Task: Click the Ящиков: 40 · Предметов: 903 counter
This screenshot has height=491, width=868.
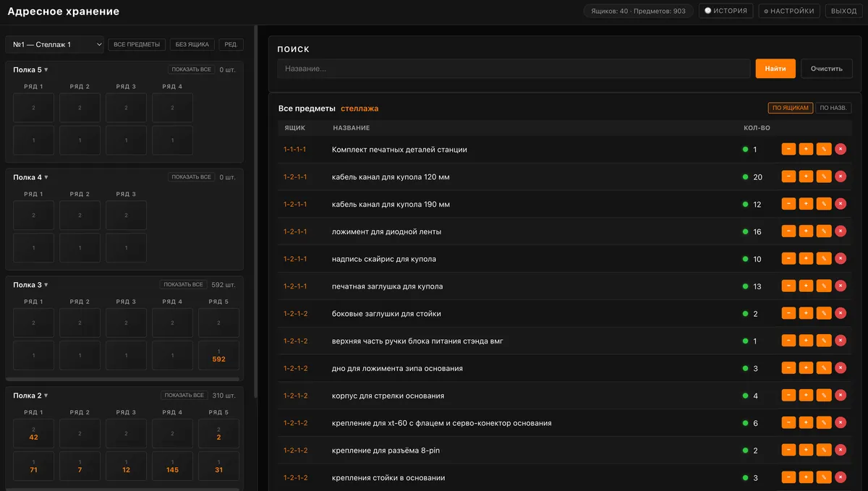Action: coord(638,11)
